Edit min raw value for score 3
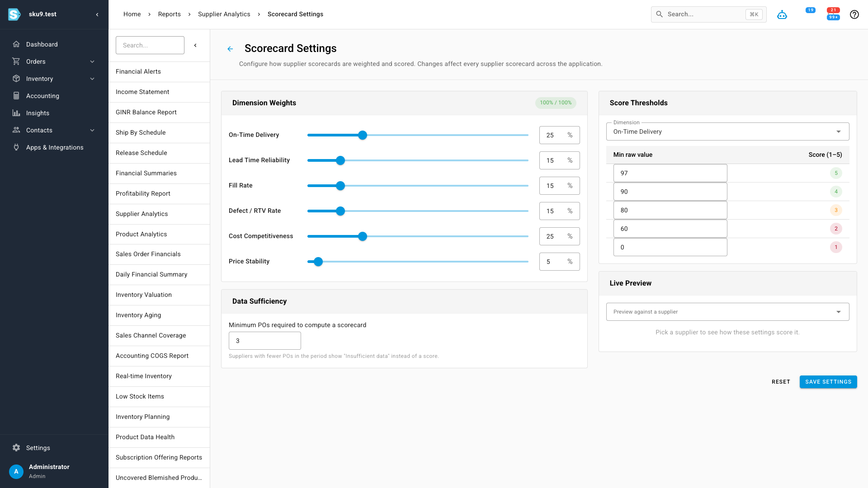 point(670,210)
